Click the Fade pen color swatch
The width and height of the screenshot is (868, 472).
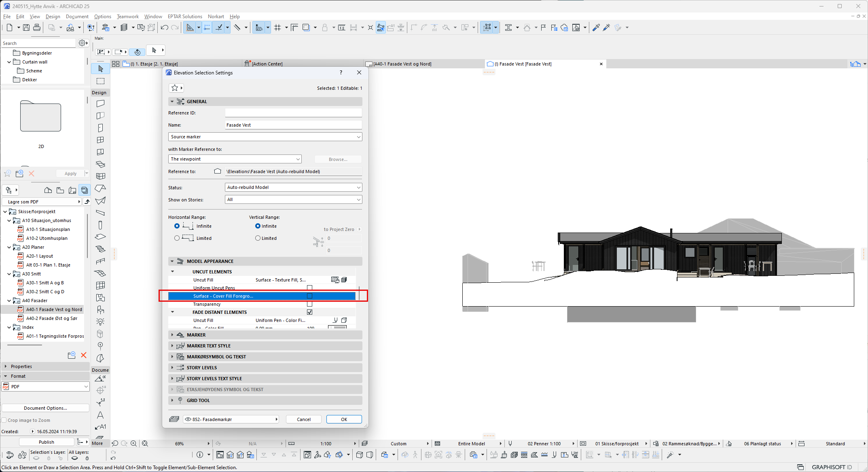(x=337, y=327)
